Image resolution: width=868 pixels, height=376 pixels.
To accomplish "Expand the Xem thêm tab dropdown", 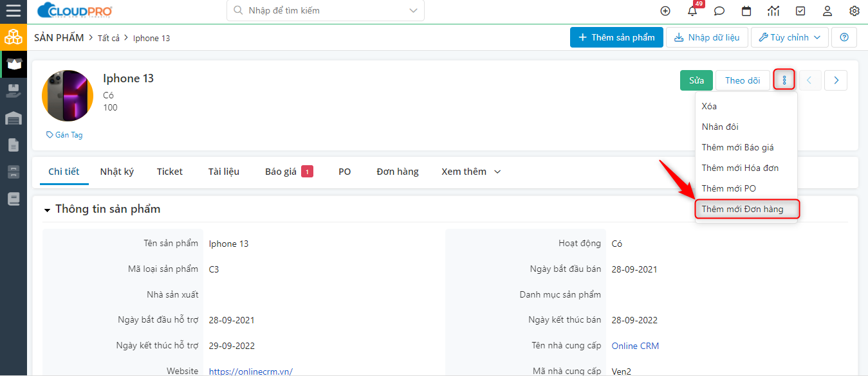I will pyautogui.click(x=470, y=172).
